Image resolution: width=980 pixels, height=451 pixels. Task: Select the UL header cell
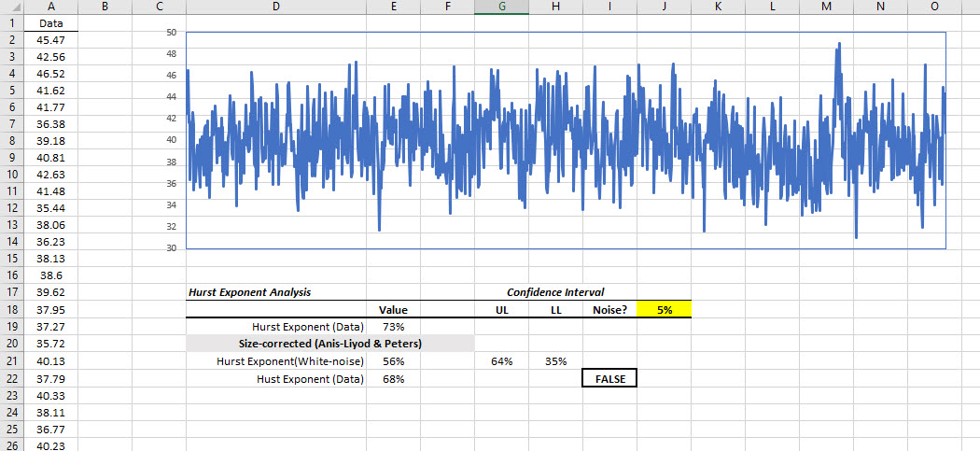pos(501,310)
